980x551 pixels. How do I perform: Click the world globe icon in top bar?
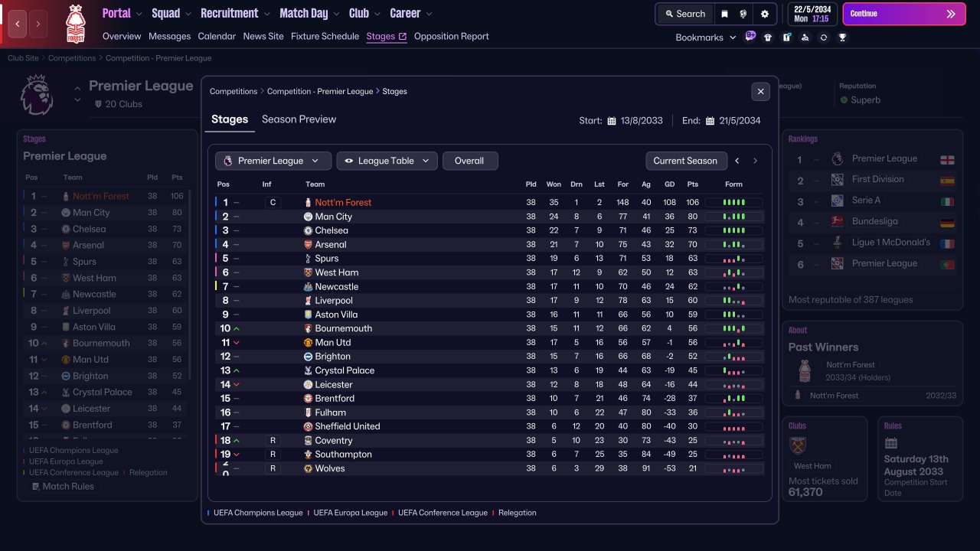pos(743,14)
